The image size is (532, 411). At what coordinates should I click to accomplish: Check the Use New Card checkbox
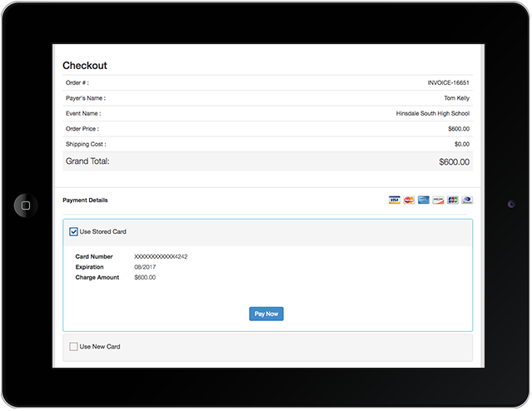pyautogui.click(x=73, y=347)
